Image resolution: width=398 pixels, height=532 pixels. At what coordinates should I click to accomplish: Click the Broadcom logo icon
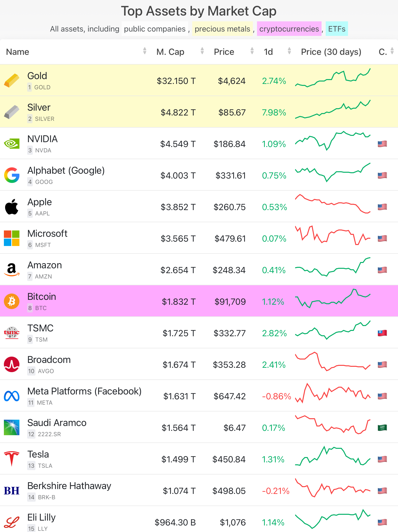pos(12,364)
